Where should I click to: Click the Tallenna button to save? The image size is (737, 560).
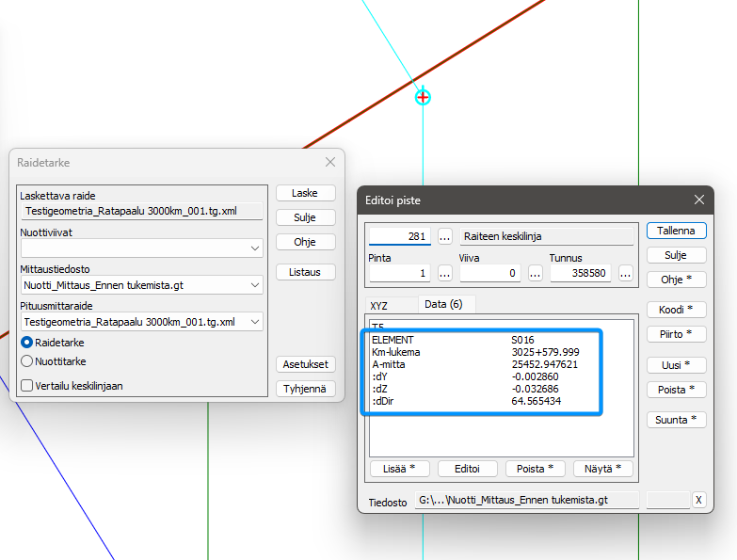[x=676, y=231]
